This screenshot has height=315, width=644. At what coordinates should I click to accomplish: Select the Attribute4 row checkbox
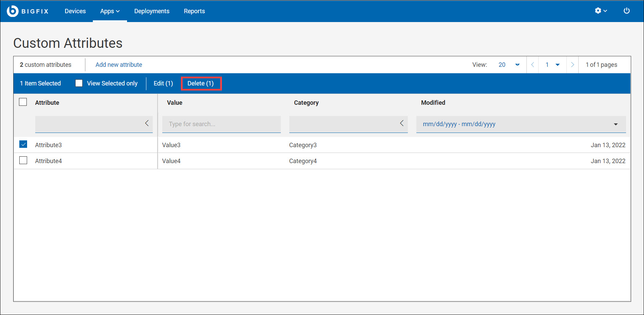pyautogui.click(x=23, y=160)
